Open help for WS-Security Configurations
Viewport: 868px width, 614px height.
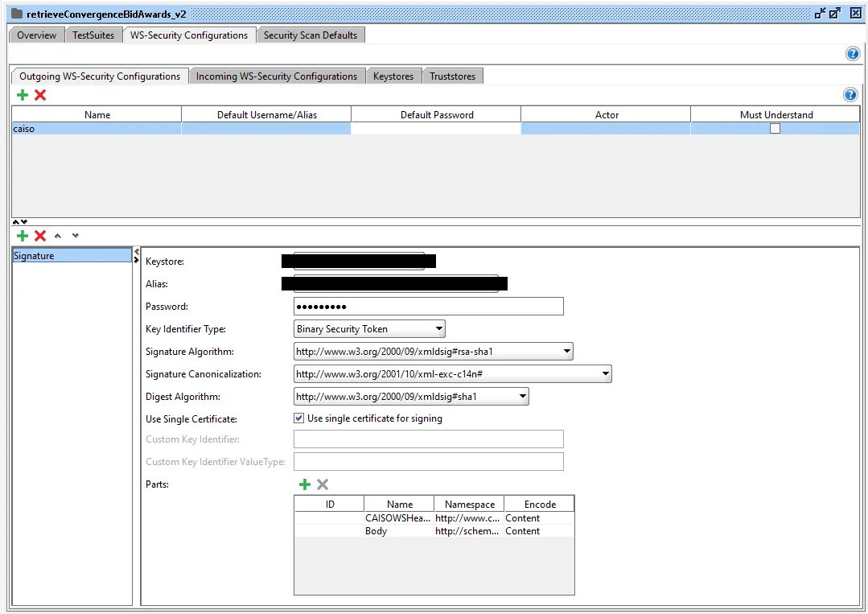coord(853,54)
